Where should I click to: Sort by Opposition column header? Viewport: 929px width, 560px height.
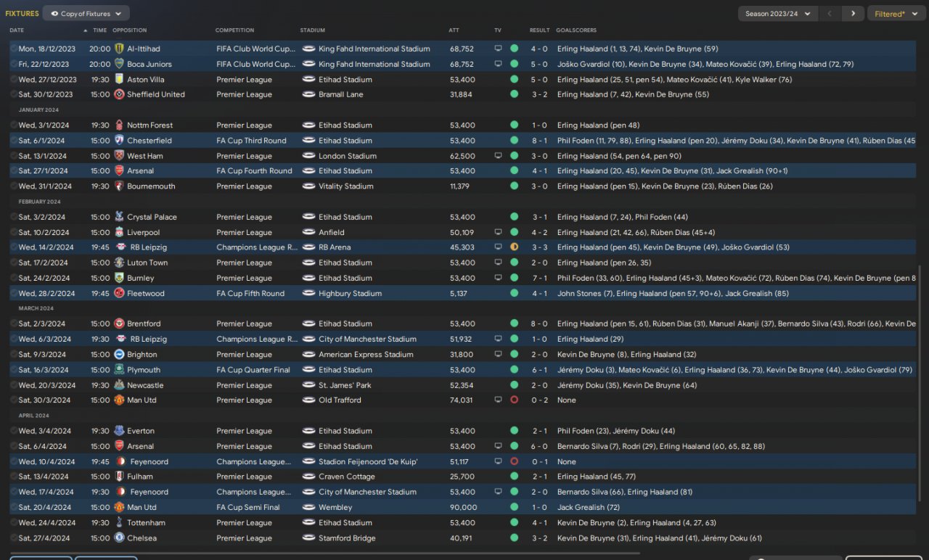(x=130, y=30)
